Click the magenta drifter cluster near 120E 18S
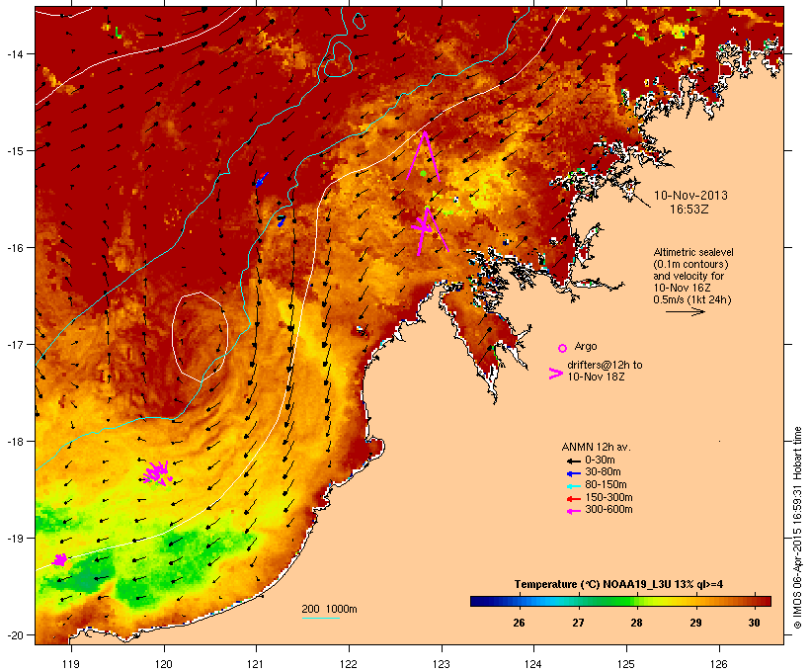The height and width of the screenshot is (672, 810). pyautogui.click(x=157, y=473)
